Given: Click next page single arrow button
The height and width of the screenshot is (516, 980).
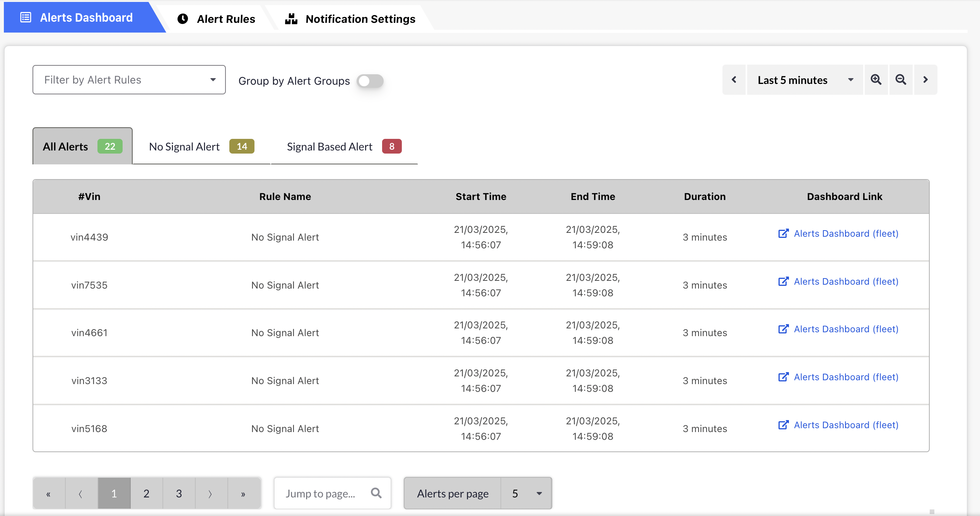Looking at the screenshot, I should click(x=210, y=494).
